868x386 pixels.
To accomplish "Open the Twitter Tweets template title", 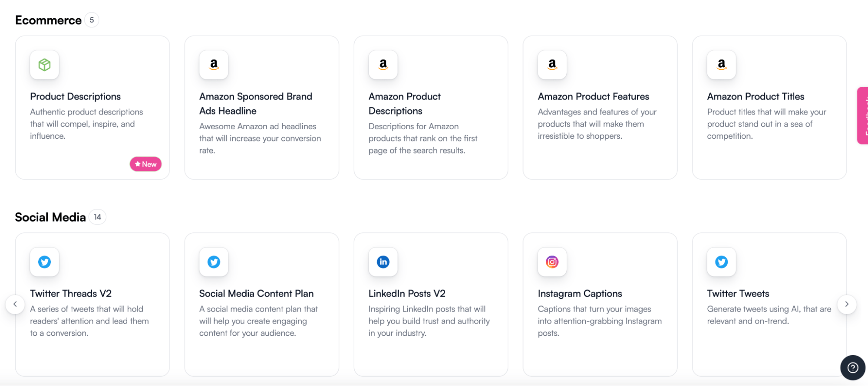I will [738, 294].
